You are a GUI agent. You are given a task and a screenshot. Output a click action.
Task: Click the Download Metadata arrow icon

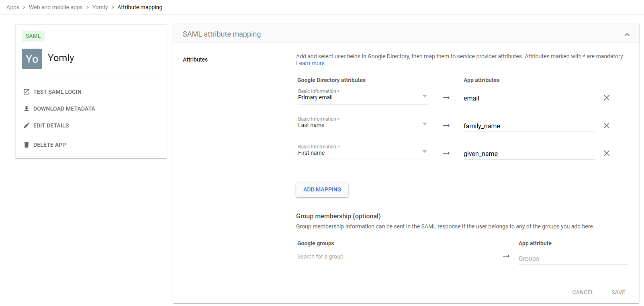(27, 109)
